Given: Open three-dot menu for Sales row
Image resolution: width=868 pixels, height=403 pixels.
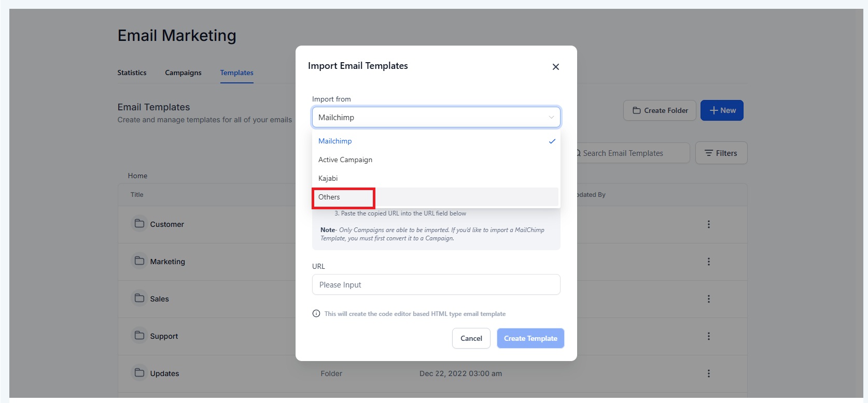Looking at the screenshot, I should (x=708, y=299).
